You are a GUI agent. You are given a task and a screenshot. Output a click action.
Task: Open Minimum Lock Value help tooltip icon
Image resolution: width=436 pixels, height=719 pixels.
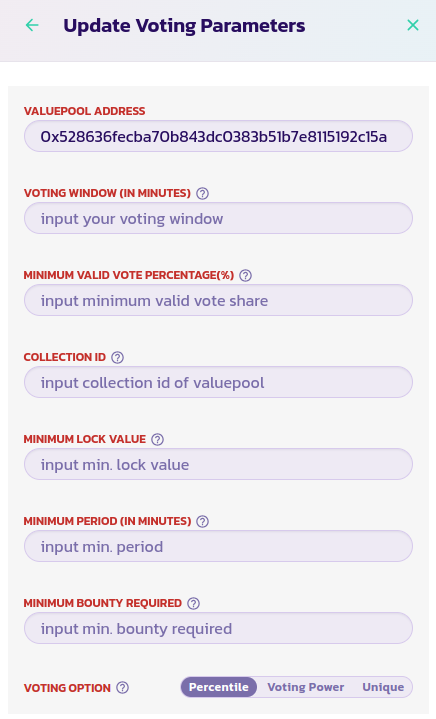(x=157, y=439)
